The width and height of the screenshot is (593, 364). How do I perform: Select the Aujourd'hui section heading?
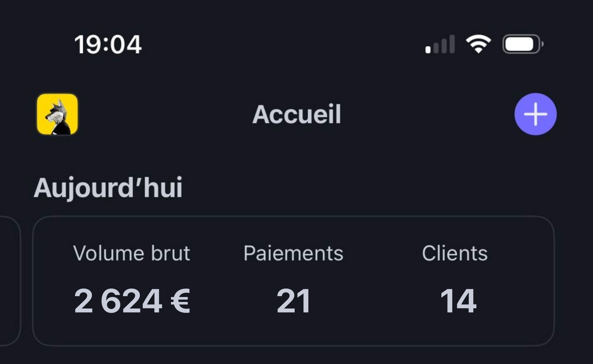(x=108, y=188)
